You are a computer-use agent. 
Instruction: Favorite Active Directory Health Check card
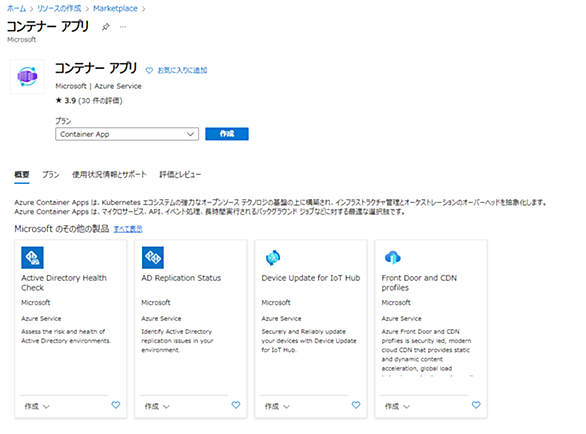(116, 405)
